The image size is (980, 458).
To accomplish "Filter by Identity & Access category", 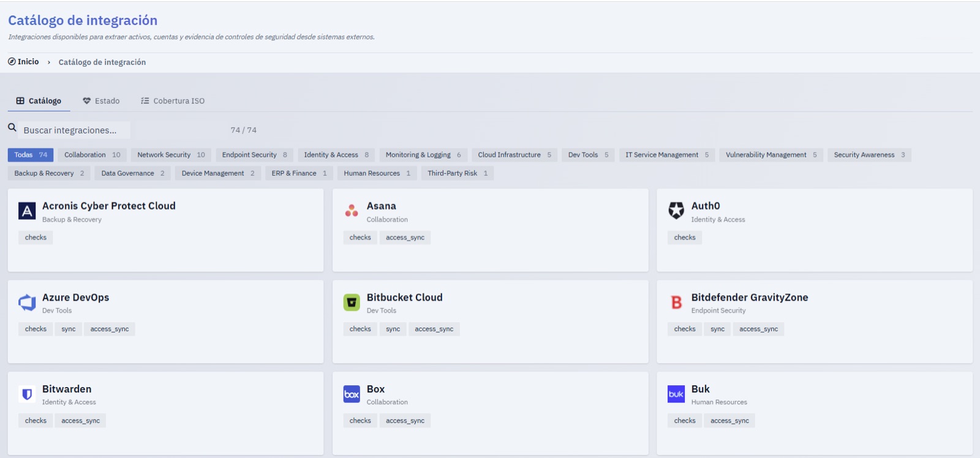I will (337, 155).
